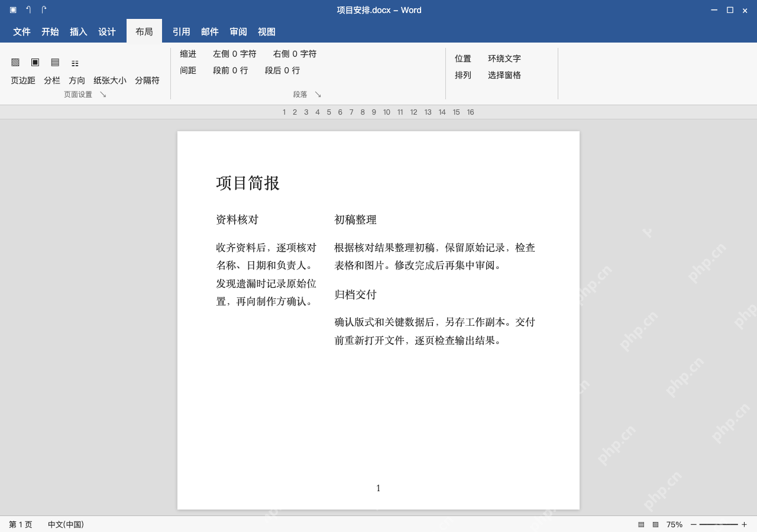Click the 段后 0 行 spacing field
The height and width of the screenshot is (532, 757).
283,70
